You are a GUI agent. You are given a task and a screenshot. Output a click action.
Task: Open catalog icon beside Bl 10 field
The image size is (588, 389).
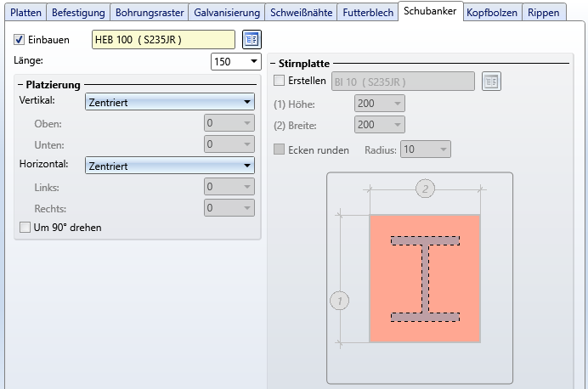(x=491, y=82)
